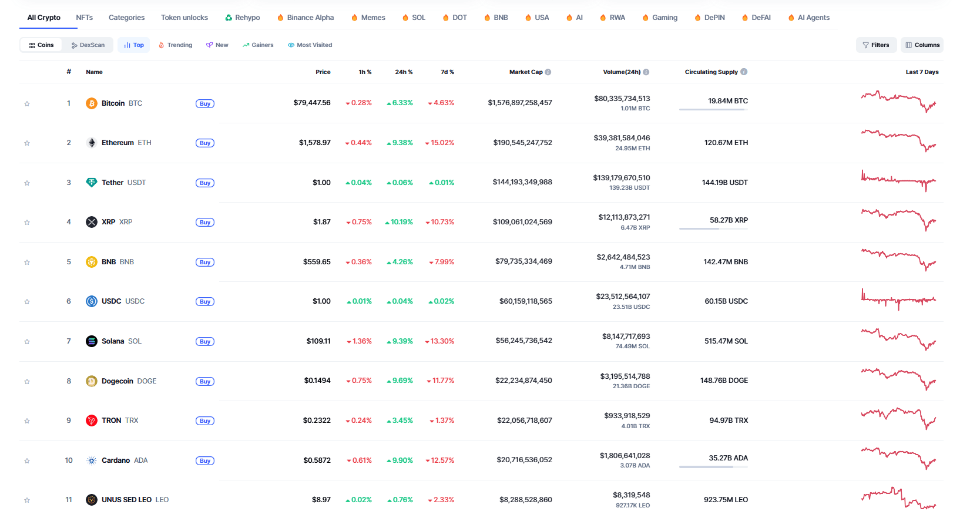980x518 pixels.
Task: Switch view to DexScan
Action: click(x=88, y=45)
